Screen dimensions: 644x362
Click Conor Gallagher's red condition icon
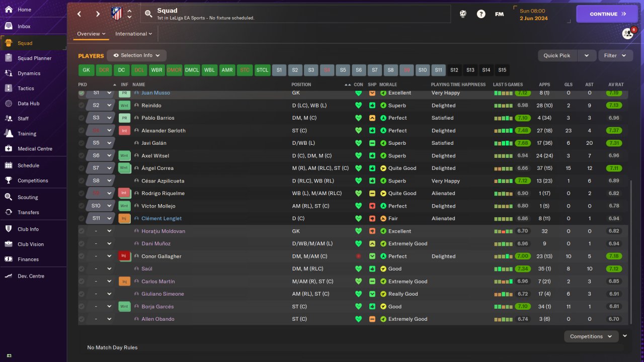(x=358, y=256)
